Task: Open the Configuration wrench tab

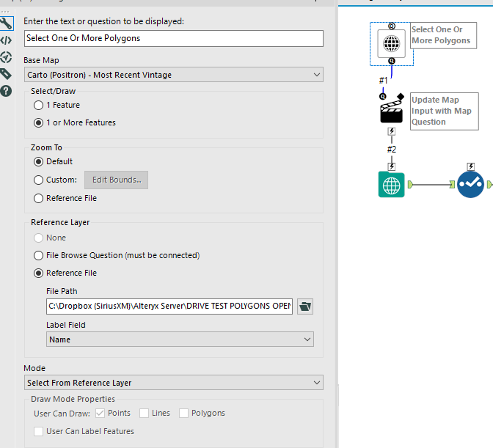Action: [x=7, y=23]
